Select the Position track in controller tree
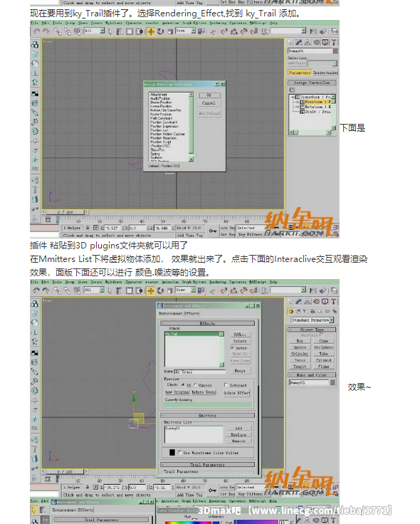420x524 pixels. point(316,102)
